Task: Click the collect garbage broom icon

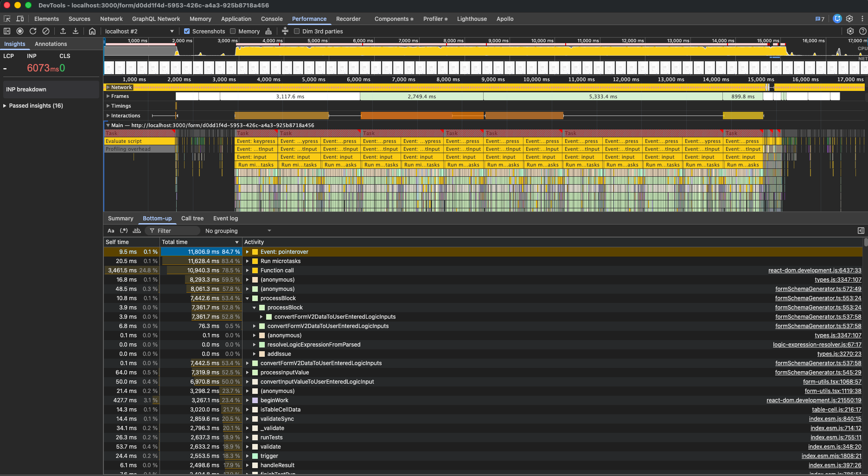Action: click(x=268, y=31)
